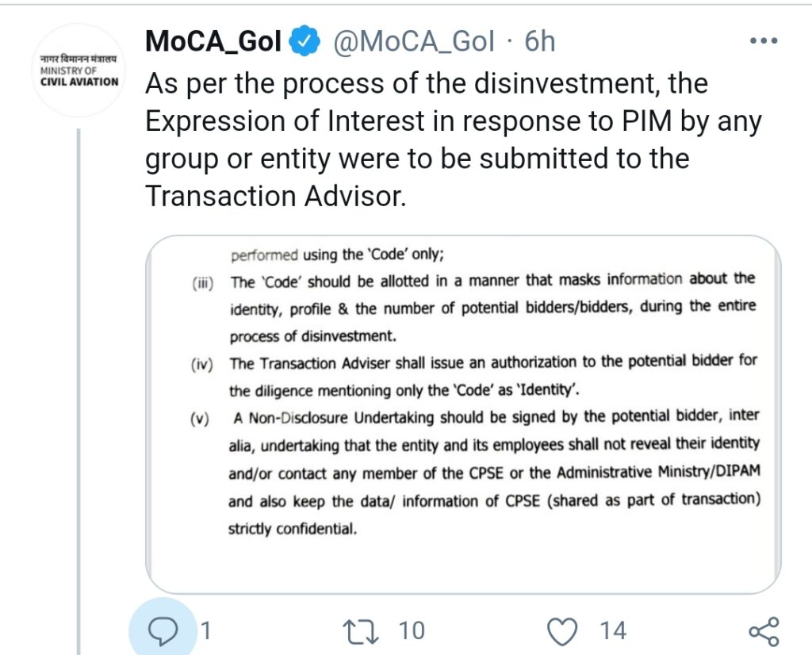Open the reply comment icon
812x655 pixels.
click(163, 631)
